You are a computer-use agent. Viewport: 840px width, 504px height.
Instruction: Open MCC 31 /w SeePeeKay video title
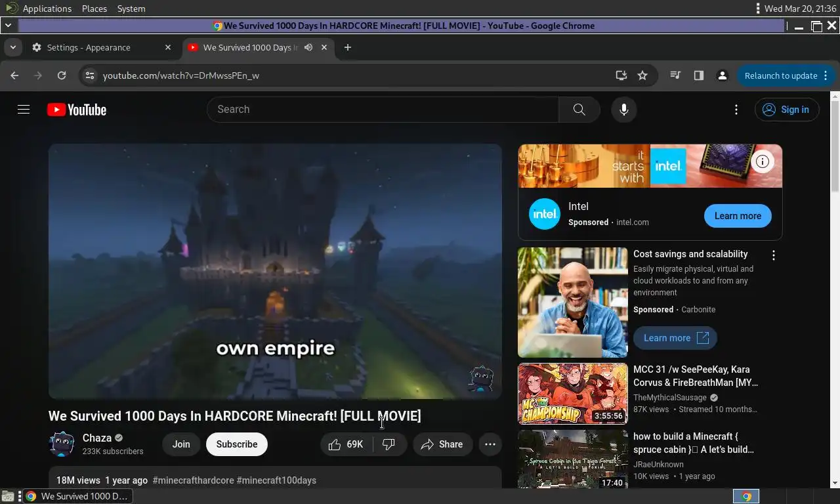[x=696, y=376]
